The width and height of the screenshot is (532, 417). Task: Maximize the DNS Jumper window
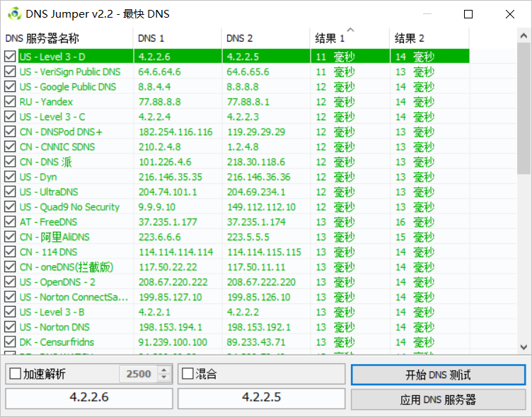pyautogui.click(x=468, y=14)
